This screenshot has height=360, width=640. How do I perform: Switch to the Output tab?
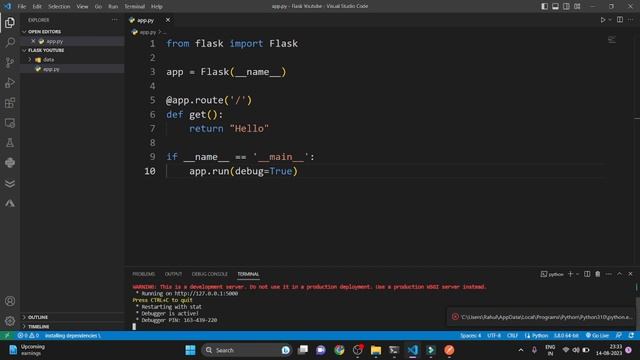(173, 274)
